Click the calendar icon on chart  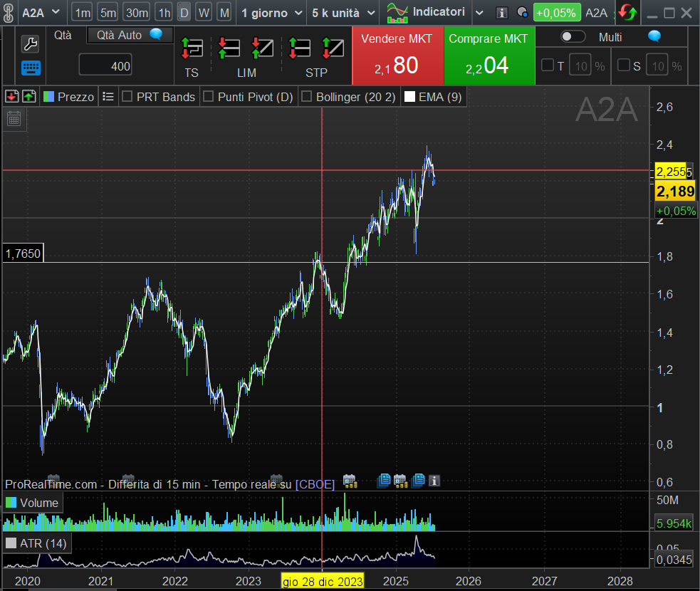[14, 119]
